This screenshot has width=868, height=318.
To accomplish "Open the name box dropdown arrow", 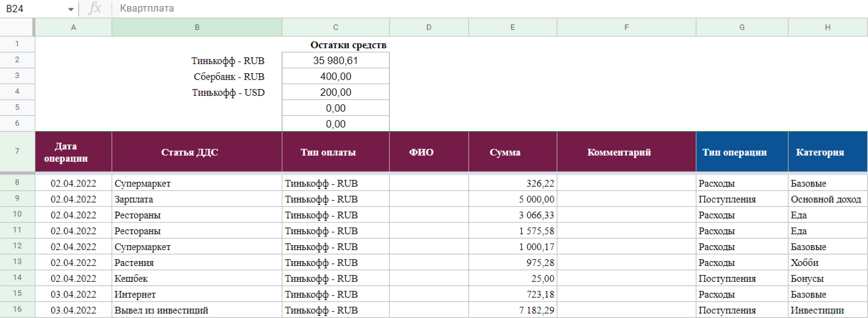I will point(71,9).
